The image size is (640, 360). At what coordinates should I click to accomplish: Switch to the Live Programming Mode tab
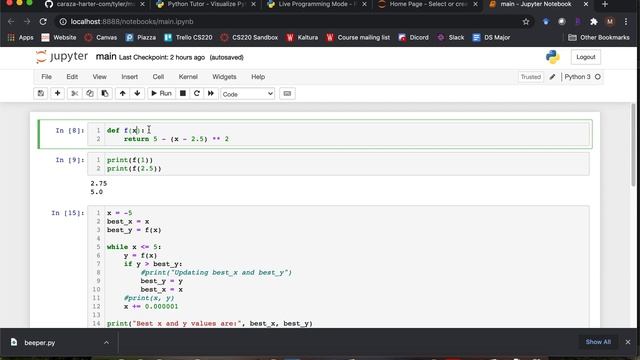point(316,4)
